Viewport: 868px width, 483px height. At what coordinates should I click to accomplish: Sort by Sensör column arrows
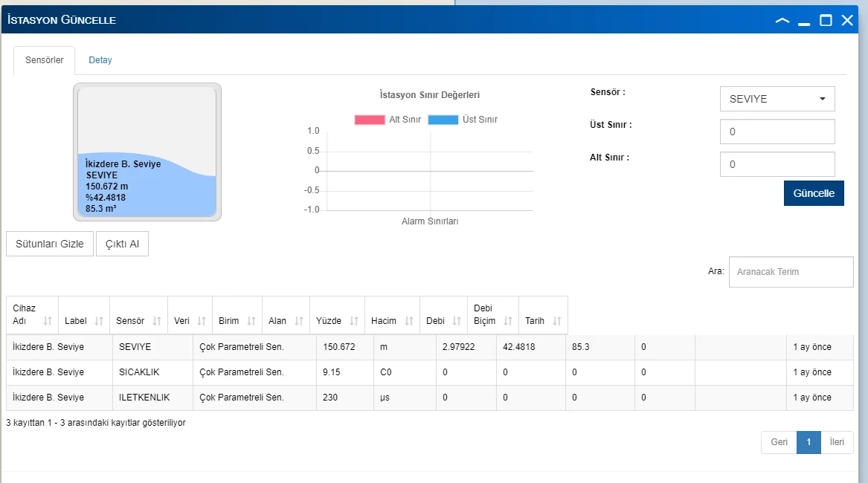[157, 321]
